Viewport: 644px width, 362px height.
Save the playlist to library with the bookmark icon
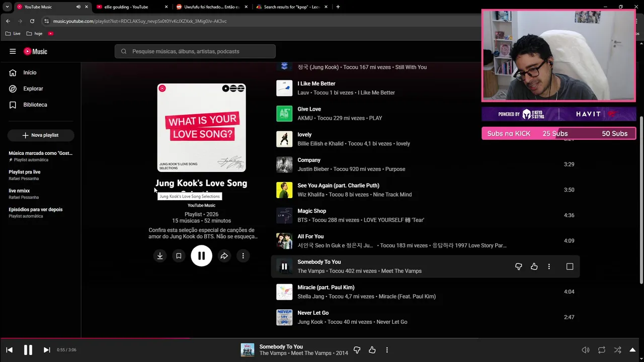click(178, 256)
